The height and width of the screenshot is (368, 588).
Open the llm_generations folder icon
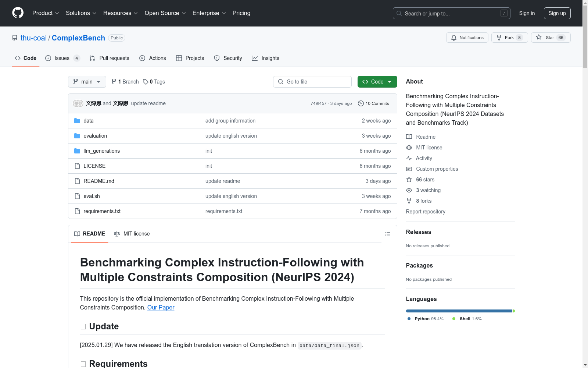pos(77,151)
